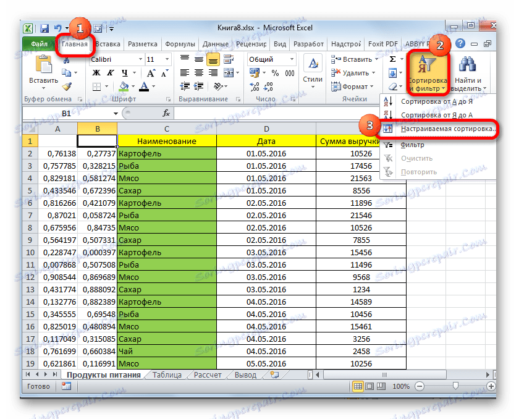Open the font size dropdown

pyautogui.click(x=167, y=59)
